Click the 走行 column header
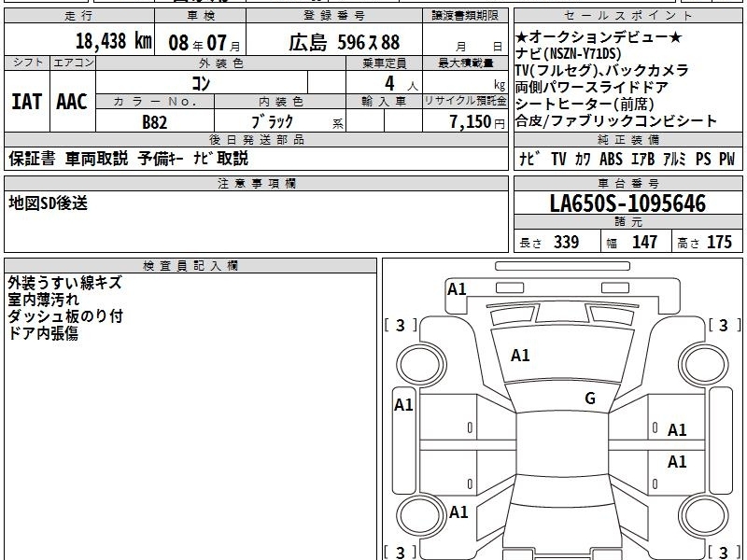Image resolution: width=747 pixels, height=560 pixels. point(79,16)
